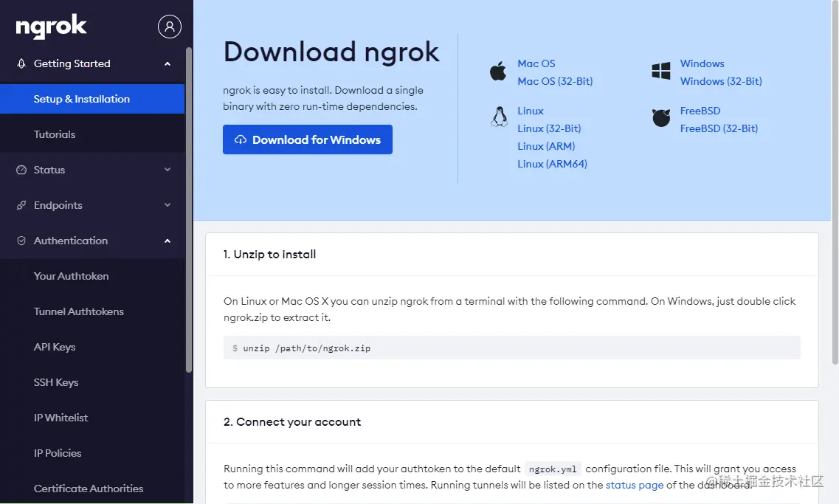Open Setup & Installation page
The height and width of the screenshot is (504, 839).
click(x=92, y=99)
